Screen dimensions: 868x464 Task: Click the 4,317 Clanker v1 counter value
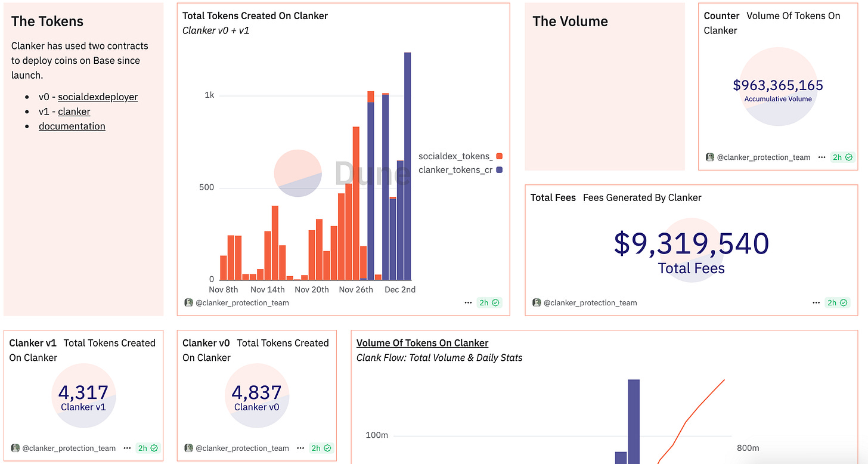click(x=83, y=392)
